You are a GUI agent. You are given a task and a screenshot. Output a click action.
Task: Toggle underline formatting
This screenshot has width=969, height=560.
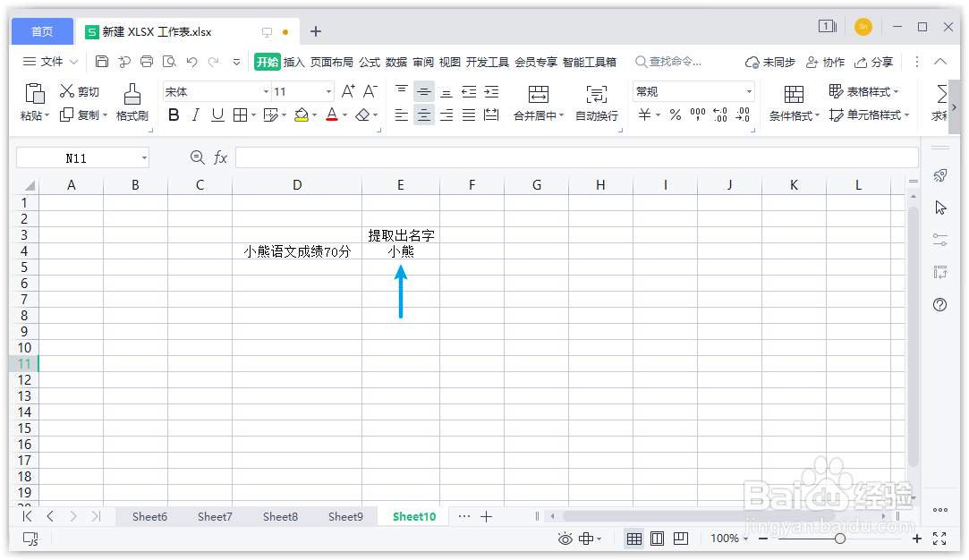(x=217, y=115)
